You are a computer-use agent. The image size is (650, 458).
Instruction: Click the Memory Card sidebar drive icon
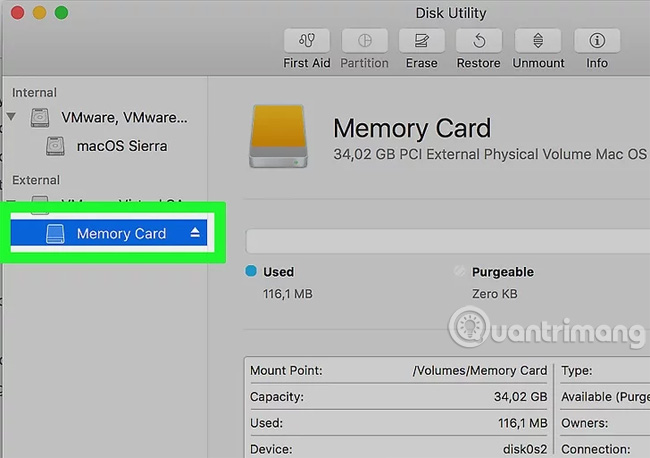(55, 233)
